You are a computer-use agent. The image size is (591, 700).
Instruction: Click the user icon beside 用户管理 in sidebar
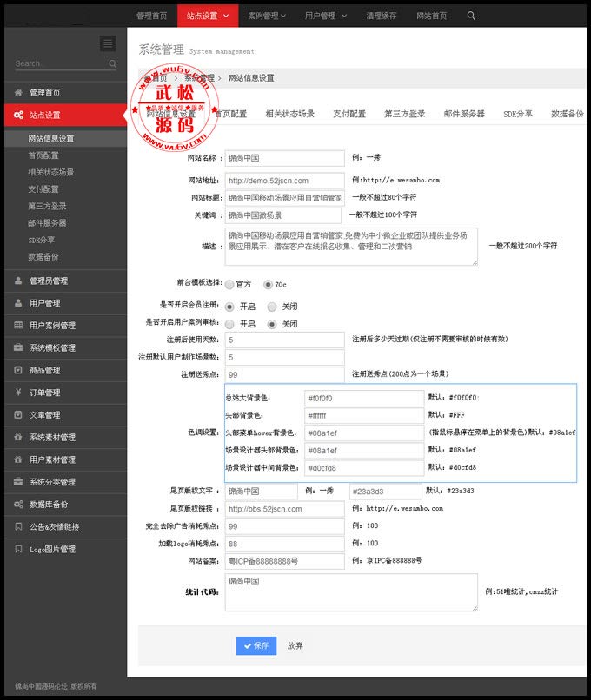point(18,303)
